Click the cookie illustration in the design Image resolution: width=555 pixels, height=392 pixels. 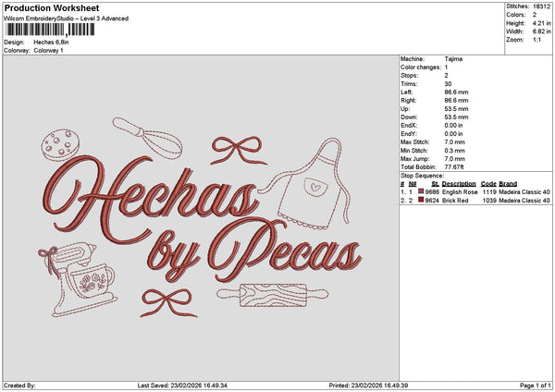pos(65,141)
